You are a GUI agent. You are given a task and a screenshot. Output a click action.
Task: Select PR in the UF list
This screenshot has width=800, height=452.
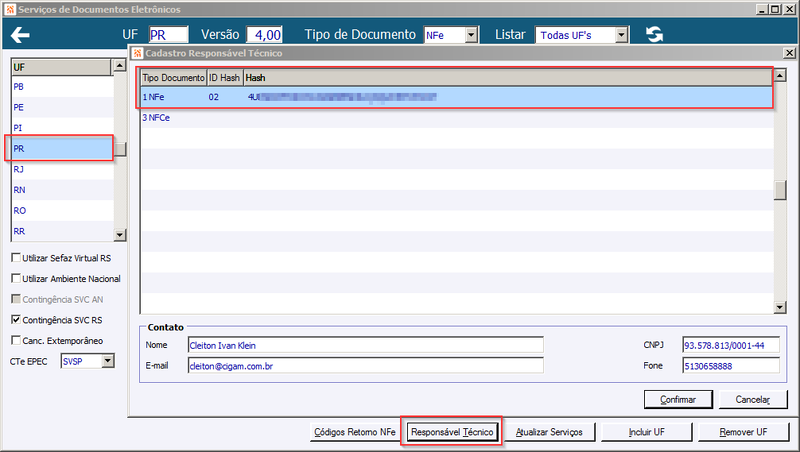pyautogui.click(x=62, y=148)
